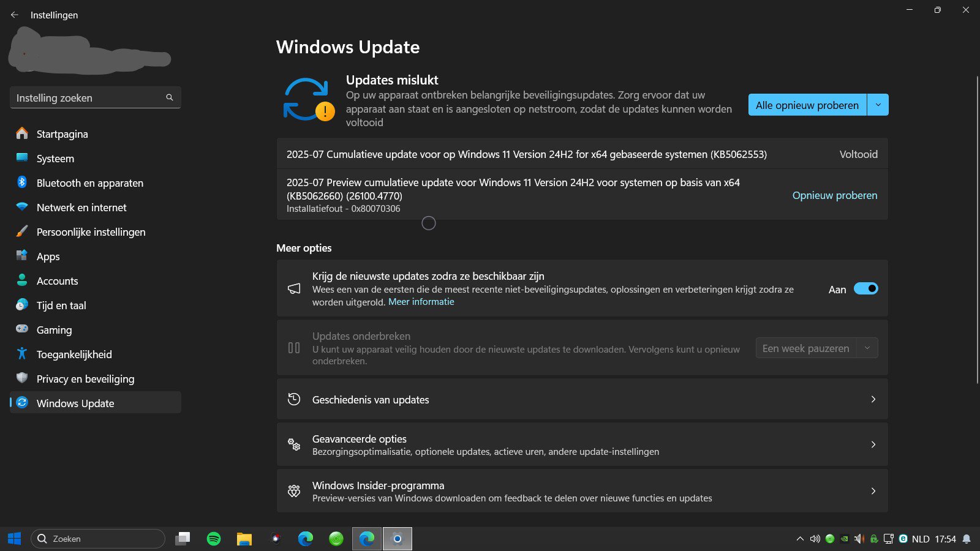Click the Meer informatie link
Screen dimensions: 980x551
[x=421, y=302]
